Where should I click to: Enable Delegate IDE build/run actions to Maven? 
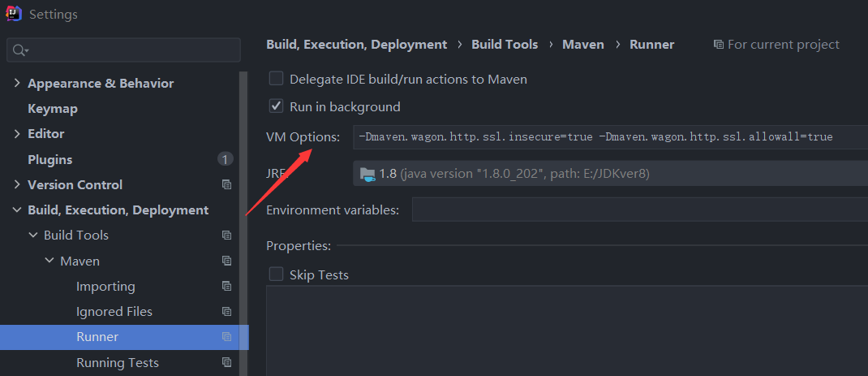coord(277,79)
